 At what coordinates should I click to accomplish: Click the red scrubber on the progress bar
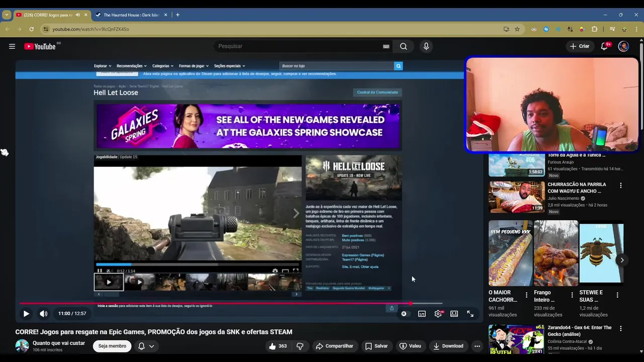411,303
